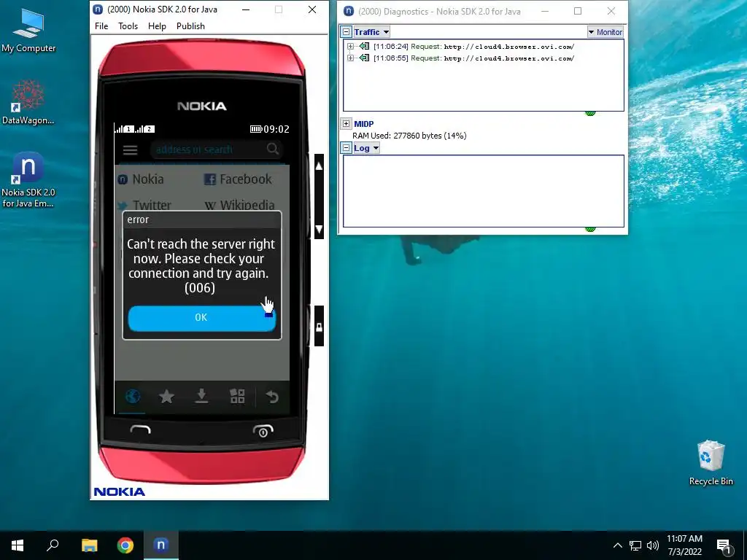Open the Twitter shortcut link
Image resolution: width=747 pixels, height=560 pixels.
[144, 205]
